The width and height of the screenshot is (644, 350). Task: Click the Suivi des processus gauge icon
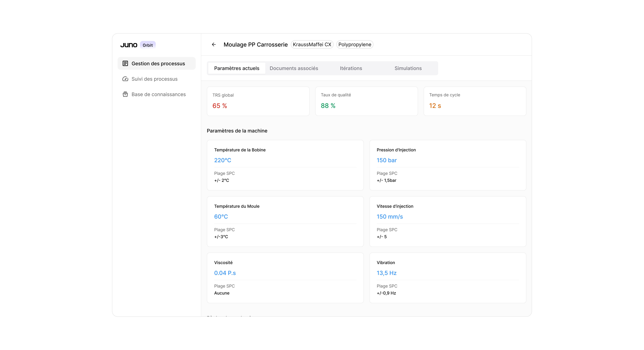point(125,79)
